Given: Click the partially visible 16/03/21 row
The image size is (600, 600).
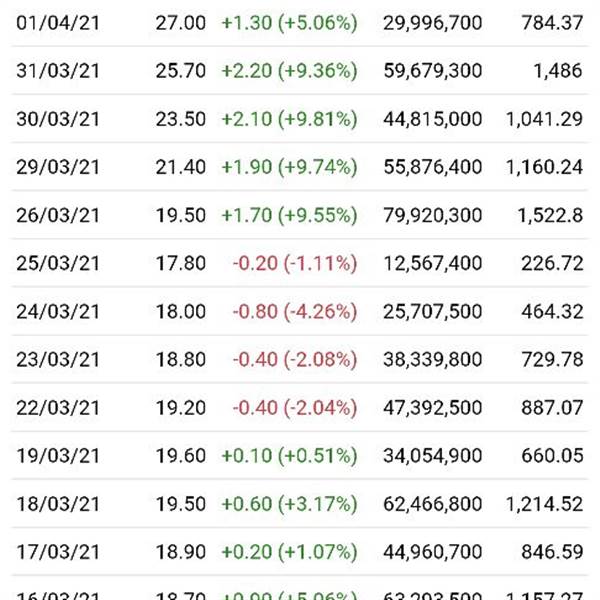Looking at the screenshot, I should tap(300, 588).
